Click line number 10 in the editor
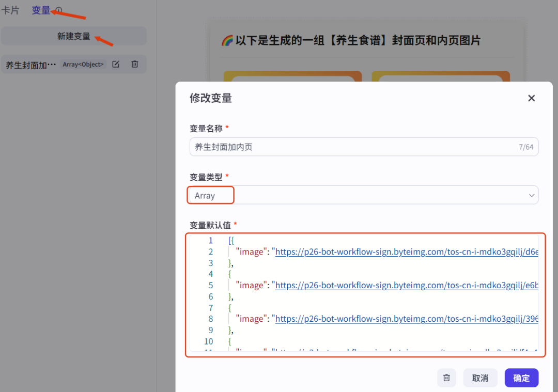This screenshot has width=558, height=392. [x=209, y=341]
